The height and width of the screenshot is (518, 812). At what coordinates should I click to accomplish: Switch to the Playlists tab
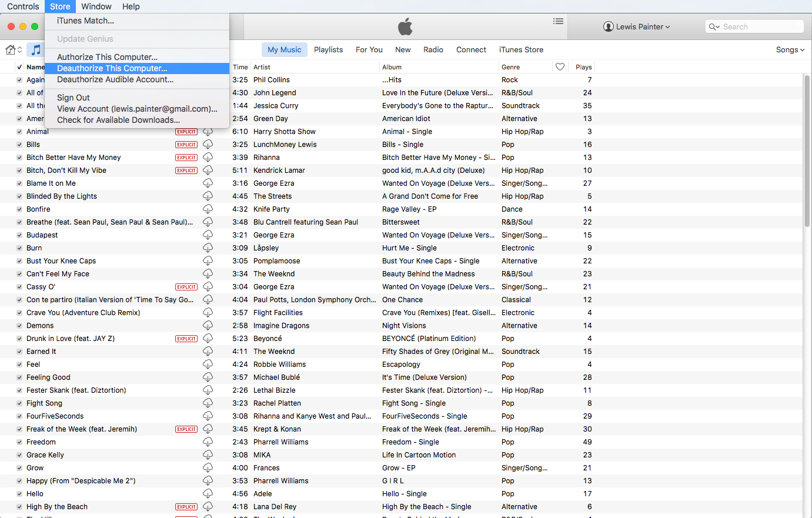point(328,49)
